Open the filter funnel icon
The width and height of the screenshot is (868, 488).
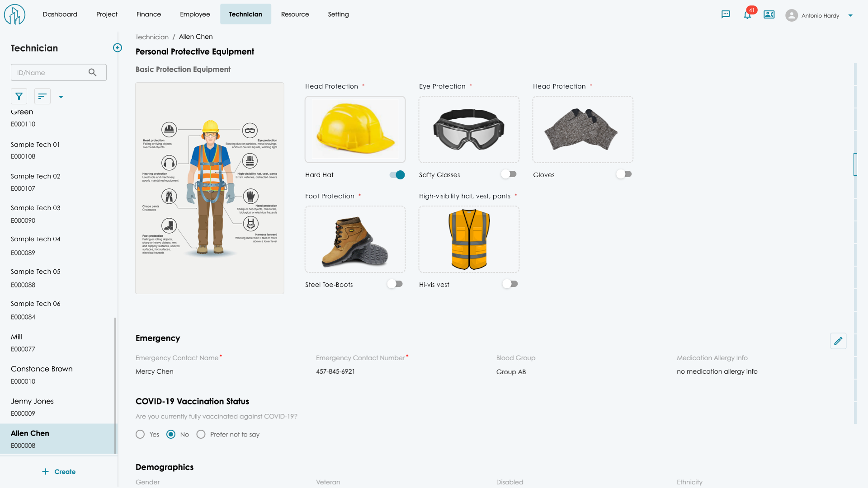click(x=19, y=96)
